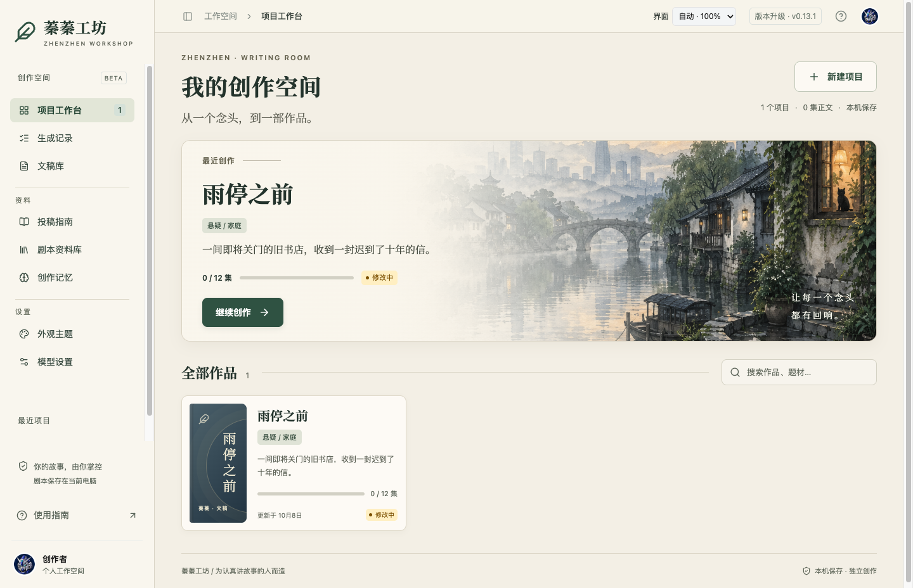Click the 雨停之前 title in the card

coord(283,416)
